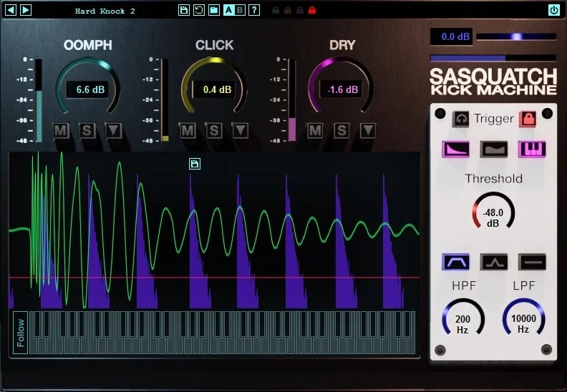The width and height of the screenshot is (567, 392).
Task: Click the disk save icon above waveform
Action: coord(195,164)
